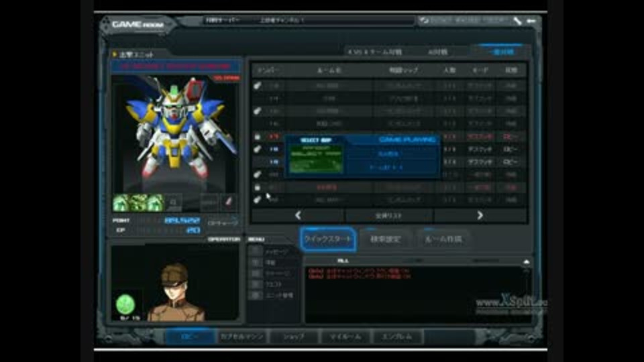This screenshot has height=362, width=644.
Task: Open the マイルーム bottom tab
Action: click(346, 337)
